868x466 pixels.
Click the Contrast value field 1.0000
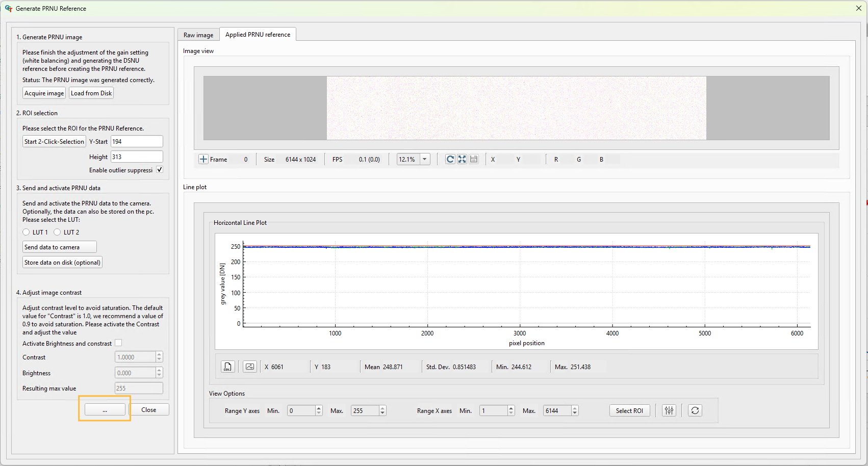click(135, 357)
